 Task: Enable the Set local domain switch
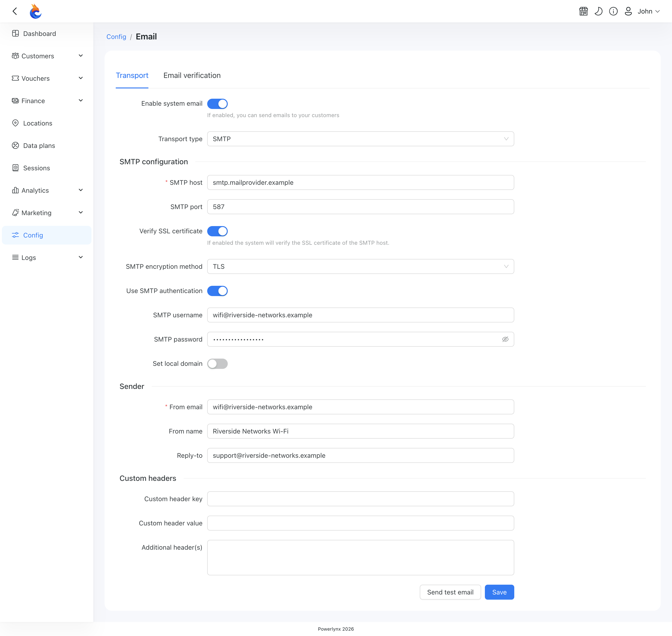[x=217, y=364]
